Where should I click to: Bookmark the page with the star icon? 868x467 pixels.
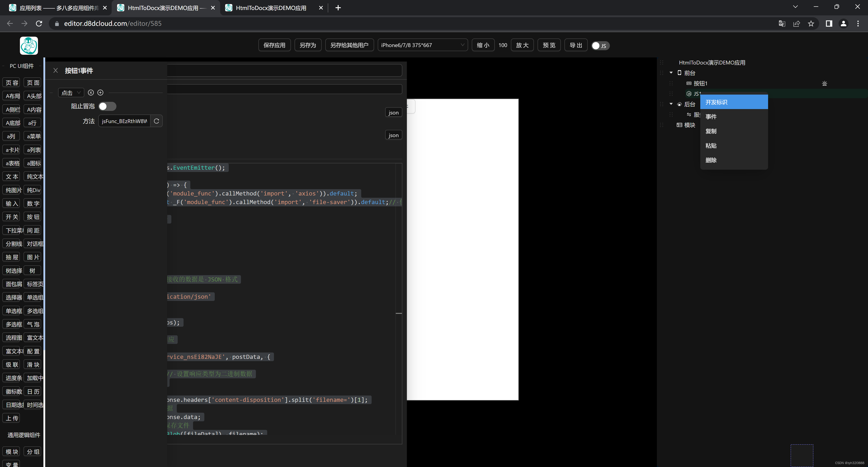click(x=811, y=24)
